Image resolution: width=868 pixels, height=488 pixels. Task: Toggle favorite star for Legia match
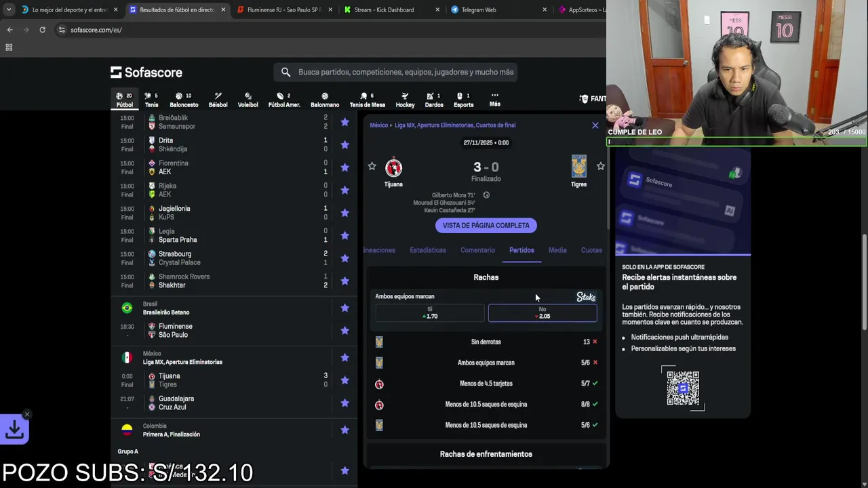344,235
